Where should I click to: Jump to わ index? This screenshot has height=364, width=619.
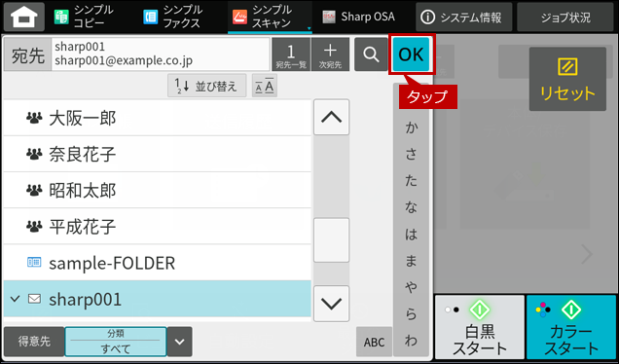click(x=411, y=341)
